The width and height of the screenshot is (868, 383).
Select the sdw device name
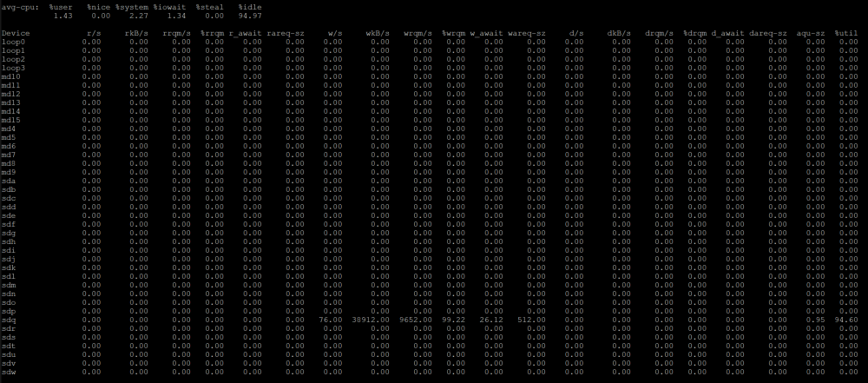click(9, 372)
